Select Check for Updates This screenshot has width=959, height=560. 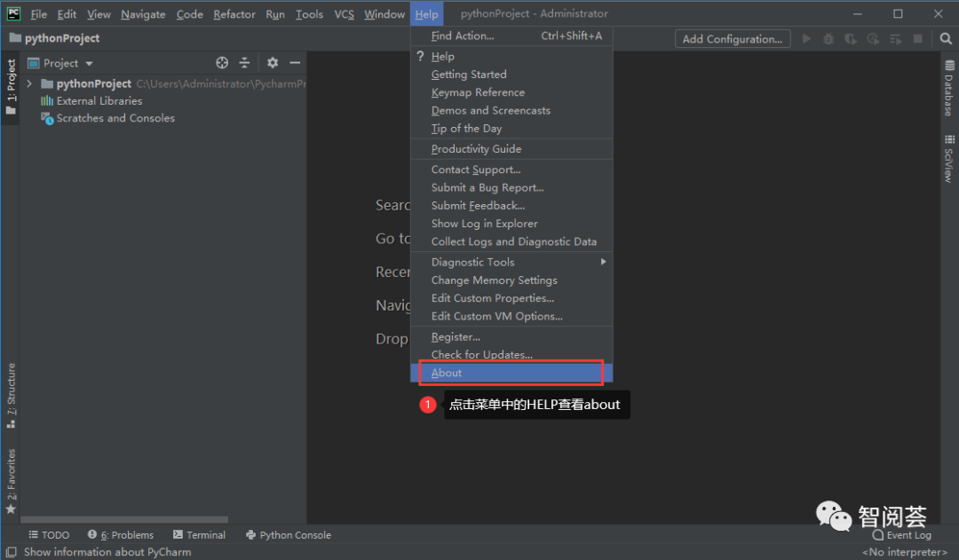click(511, 355)
